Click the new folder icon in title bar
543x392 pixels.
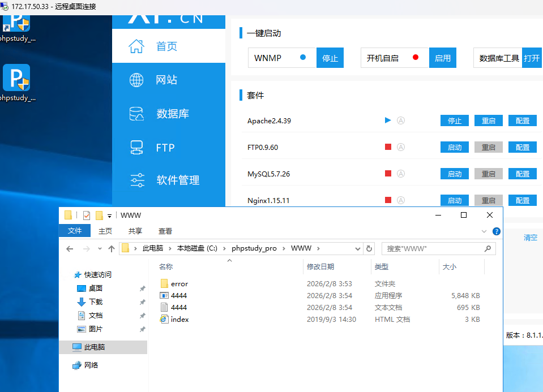[100, 216]
